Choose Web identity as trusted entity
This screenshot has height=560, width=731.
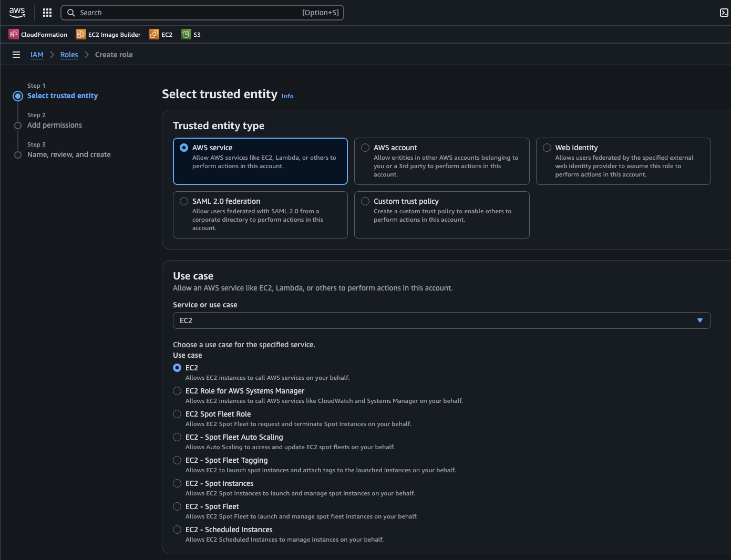click(547, 148)
